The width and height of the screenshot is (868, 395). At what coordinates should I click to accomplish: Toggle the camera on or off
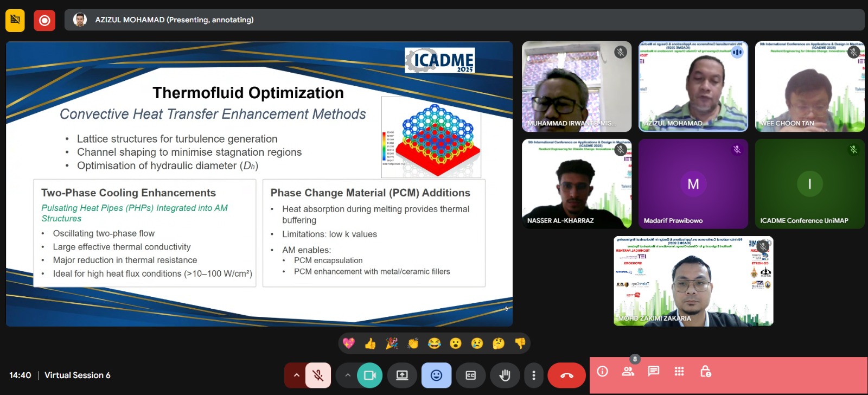[x=370, y=375]
